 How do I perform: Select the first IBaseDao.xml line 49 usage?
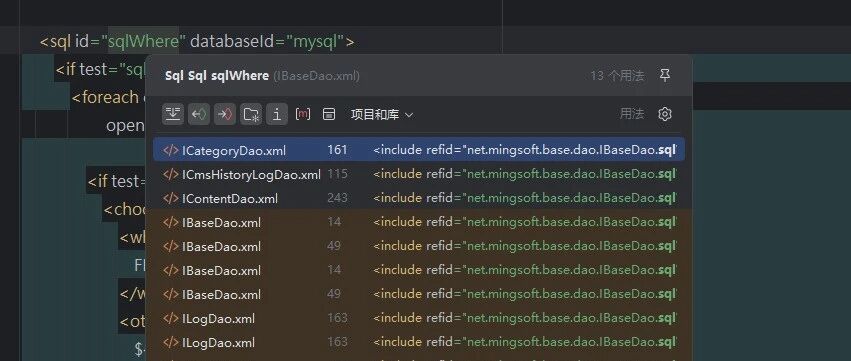click(x=418, y=246)
